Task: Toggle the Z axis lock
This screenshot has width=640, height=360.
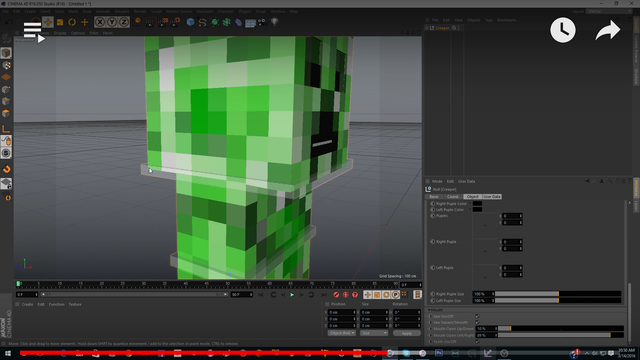Action: (124, 22)
